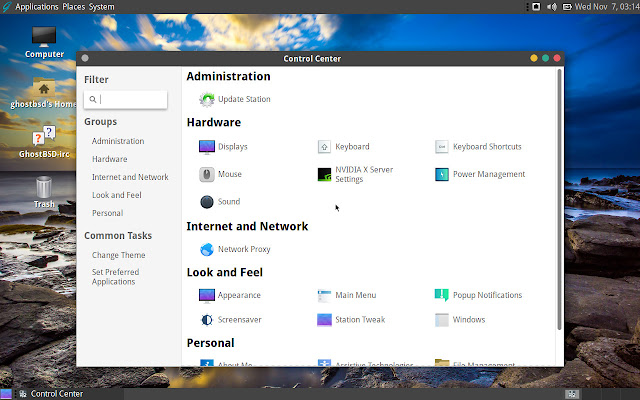Launch Station Tweak
Image resolution: width=640 pixels, height=400 pixels.
point(351,320)
